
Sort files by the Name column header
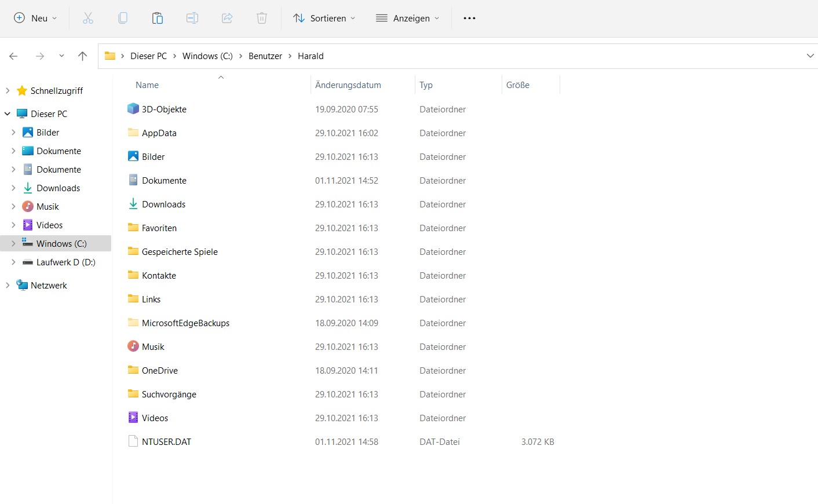[147, 85]
